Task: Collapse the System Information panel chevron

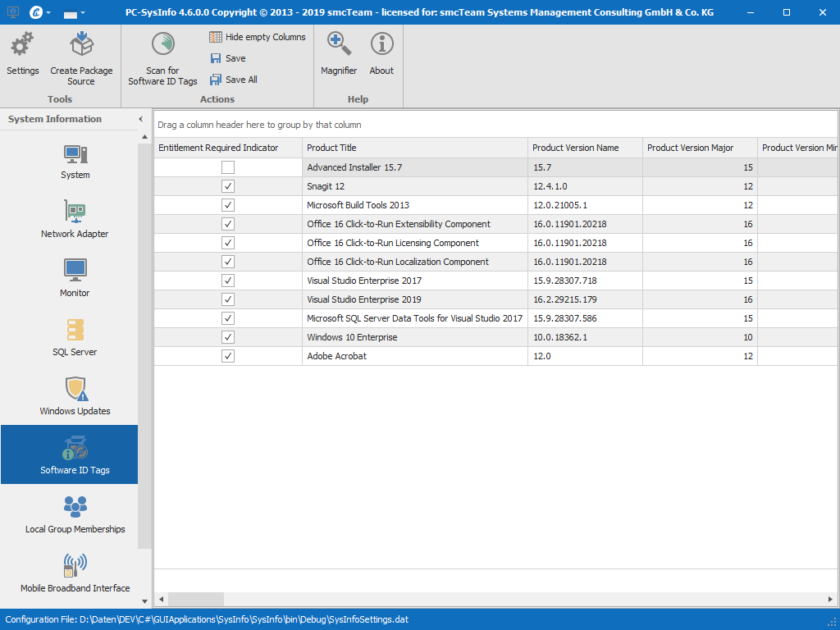Action: [141, 119]
